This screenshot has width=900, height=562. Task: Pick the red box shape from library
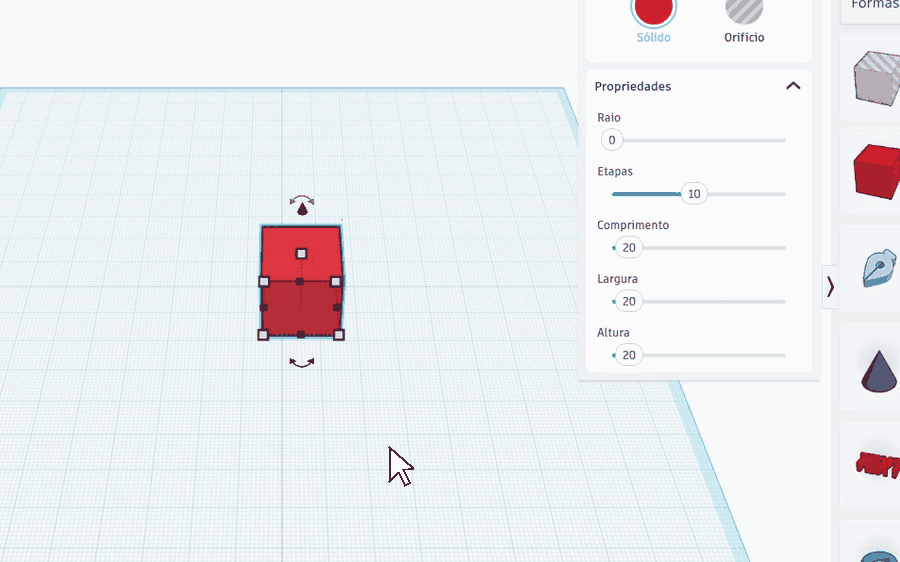point(877,171)
